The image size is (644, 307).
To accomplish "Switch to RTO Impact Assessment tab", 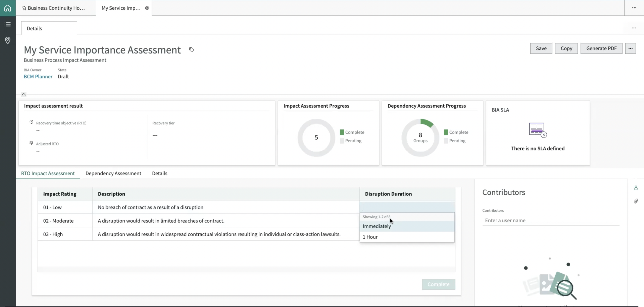I will point(48,173).
